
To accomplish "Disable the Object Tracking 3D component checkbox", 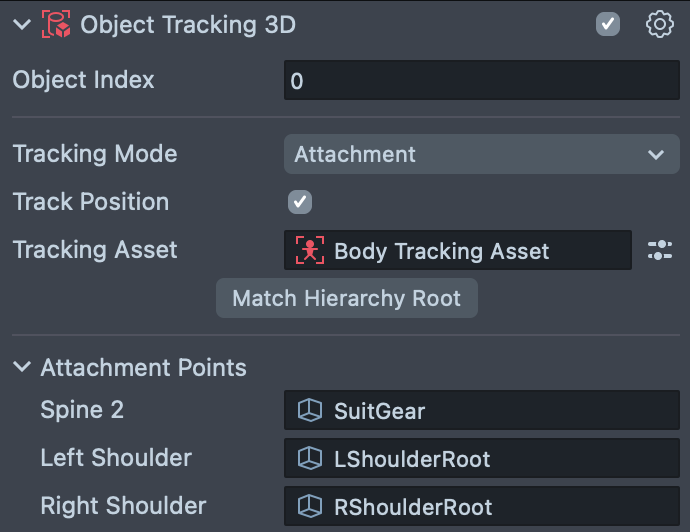I will [608, 25].
